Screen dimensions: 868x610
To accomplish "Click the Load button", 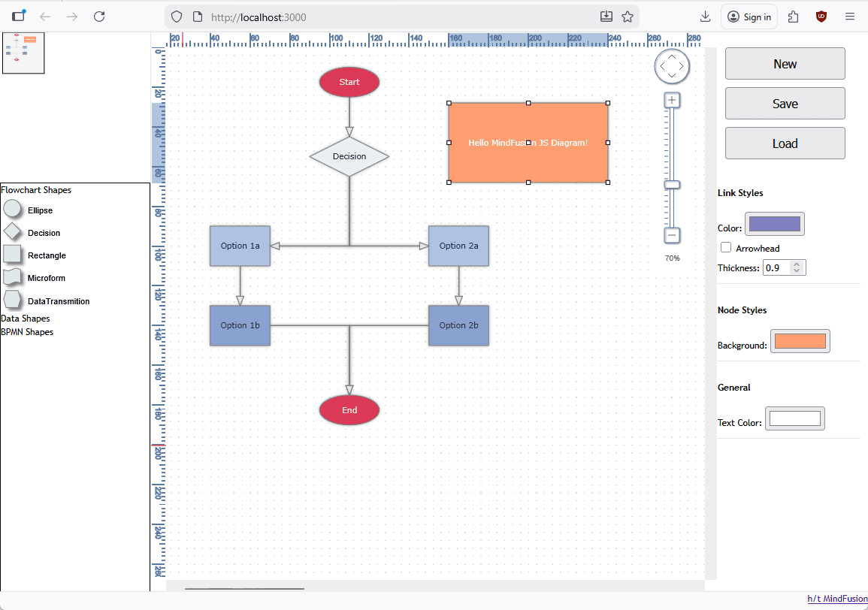I will coord(785,143).
